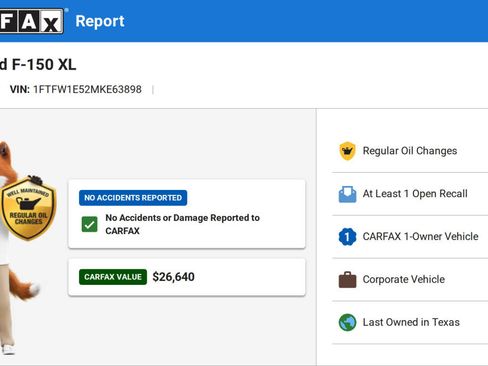This screenshot has height=366, width=488.
Task: Open the CARFAX 1-Owner Vehicle row
Action: click(x=410, y=237)
